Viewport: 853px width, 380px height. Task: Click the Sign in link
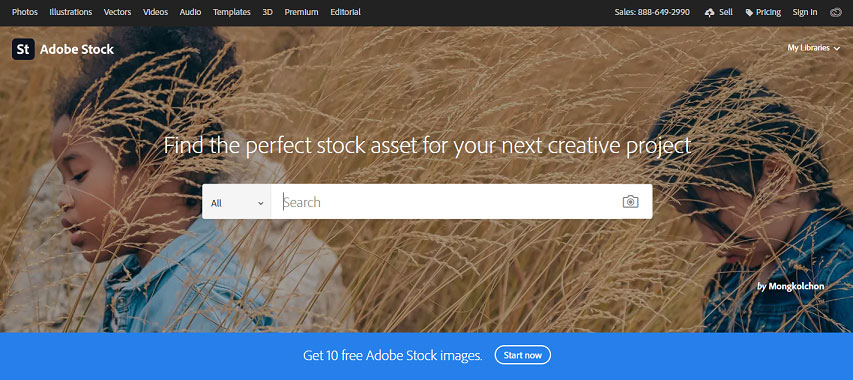[805, 12]
